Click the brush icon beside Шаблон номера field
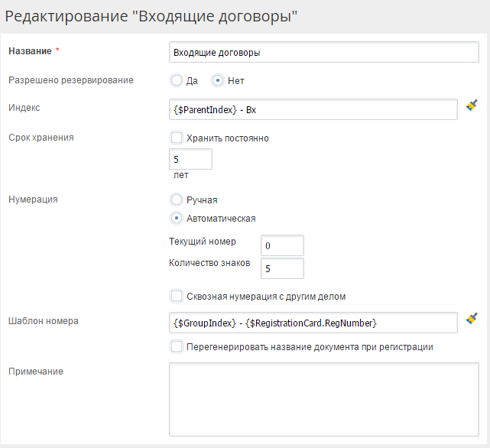490x448 pixels. [472, 318]
